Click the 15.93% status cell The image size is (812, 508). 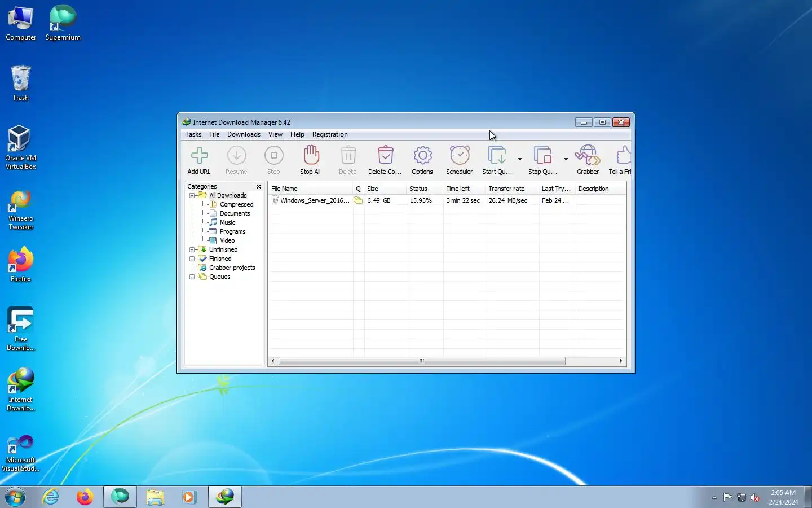click(x=421, y=200)
